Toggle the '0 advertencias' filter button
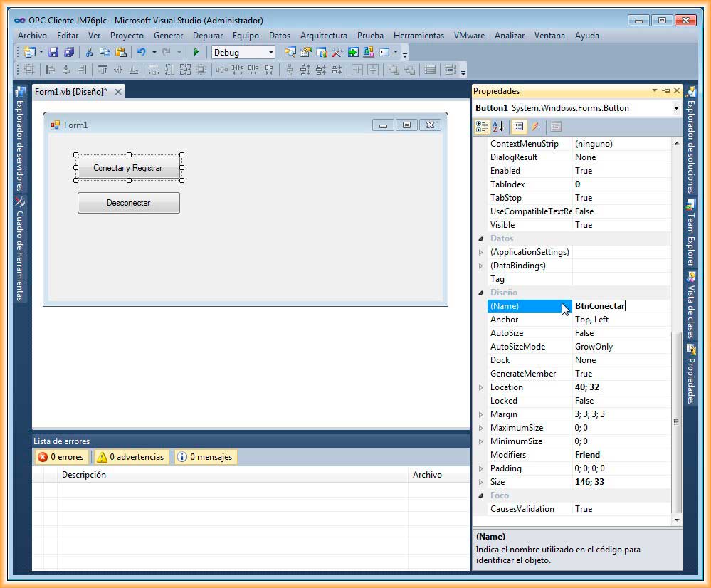711x588 pixels. (130, 457)
